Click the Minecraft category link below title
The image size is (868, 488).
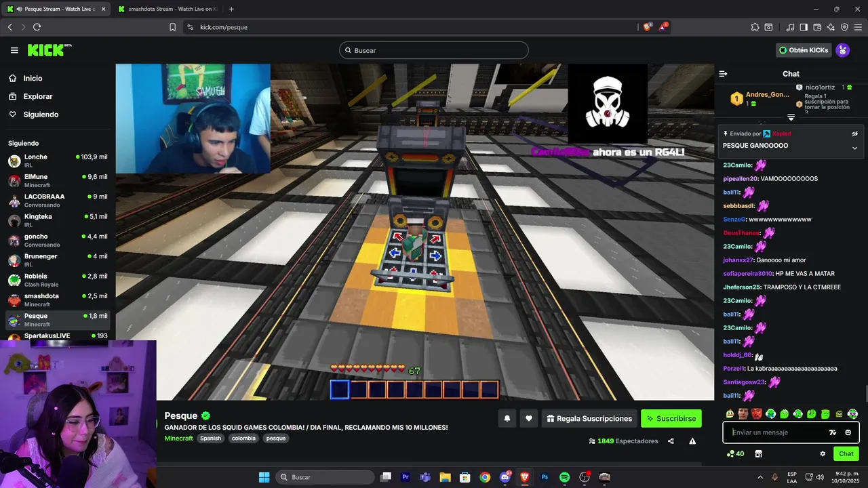coord(178,439)
